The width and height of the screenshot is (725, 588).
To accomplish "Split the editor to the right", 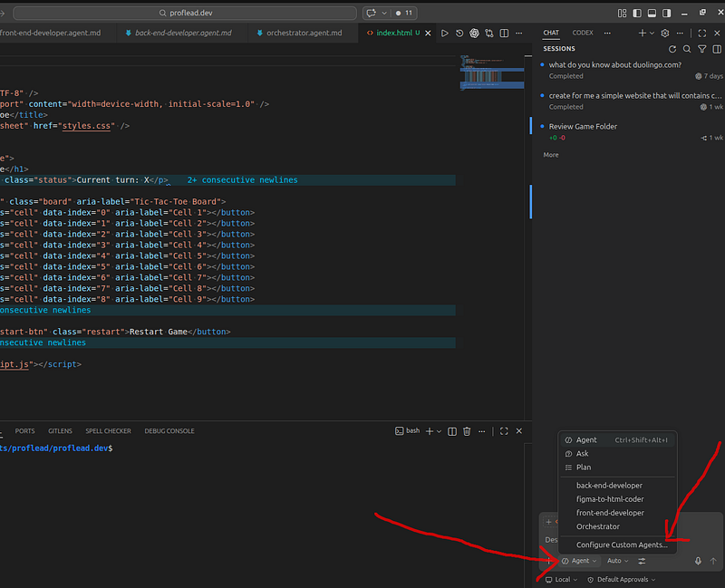I will tap(504, 33).
